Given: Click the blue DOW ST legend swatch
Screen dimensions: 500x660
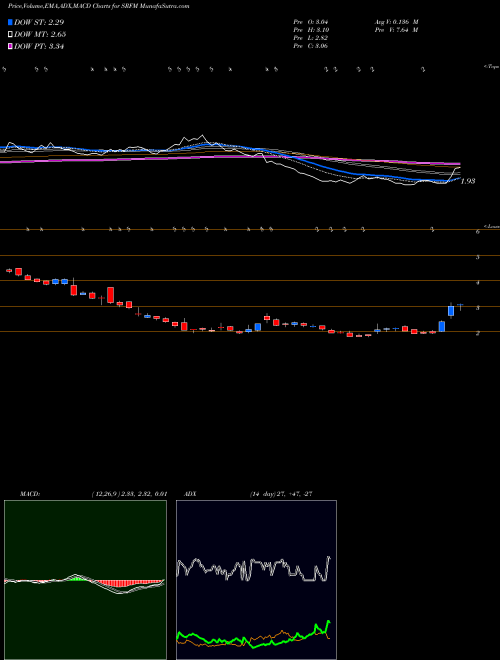Looking at the screenshot, I should 11,22.
